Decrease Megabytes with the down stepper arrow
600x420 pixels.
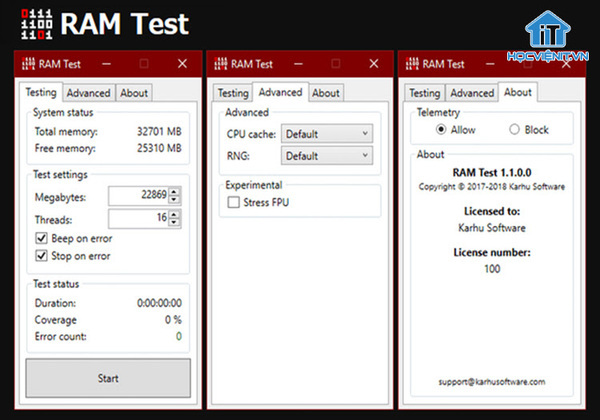[174, 199]
